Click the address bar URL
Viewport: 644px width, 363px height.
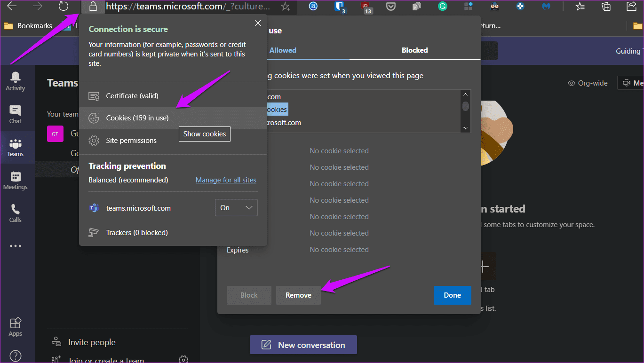click(x=188, y=7)
